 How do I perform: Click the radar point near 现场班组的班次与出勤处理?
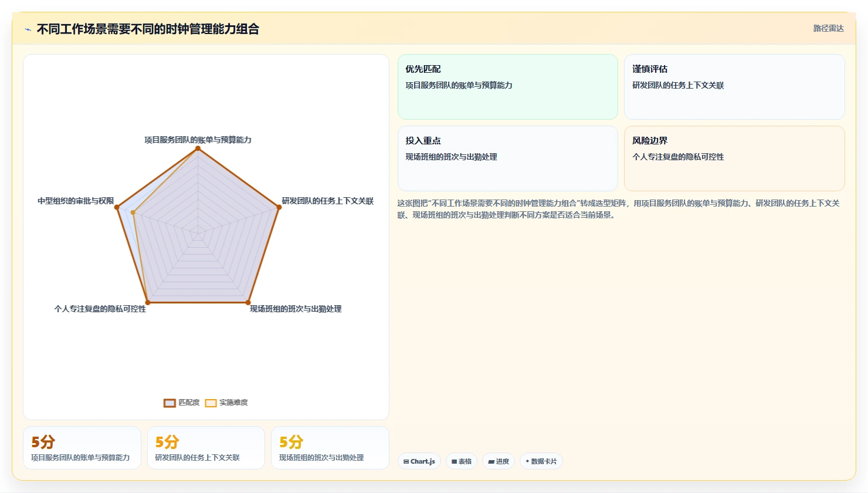[x=248, y=302]
